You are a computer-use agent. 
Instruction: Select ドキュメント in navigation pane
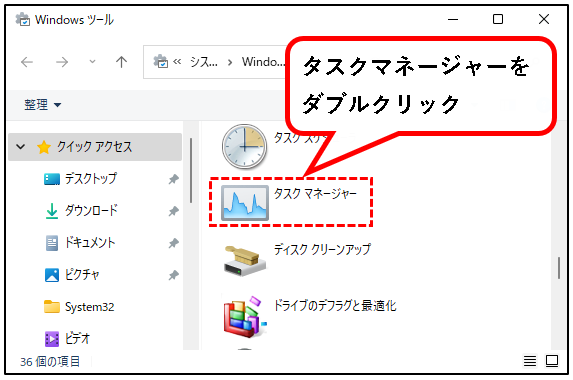click(x=90, y=243)
